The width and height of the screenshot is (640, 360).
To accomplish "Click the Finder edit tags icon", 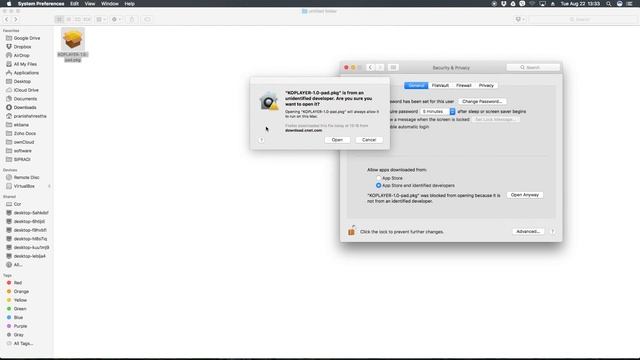I will [147, 19].
